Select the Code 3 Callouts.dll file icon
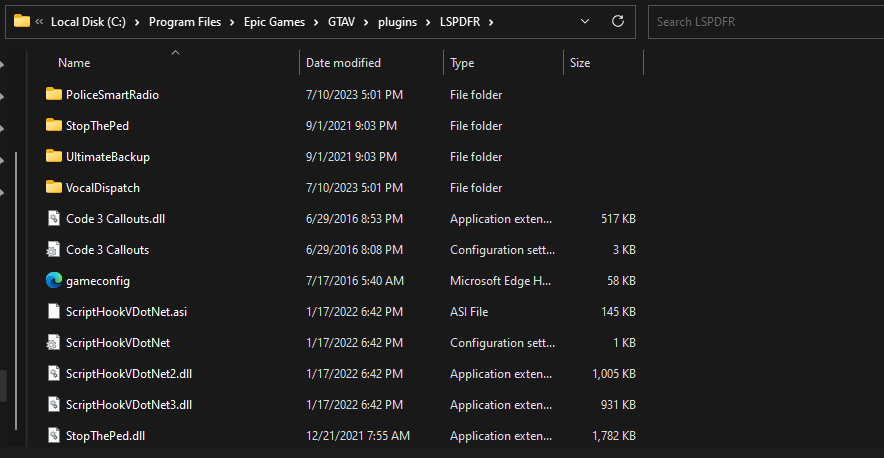 [x=54, y=219]
